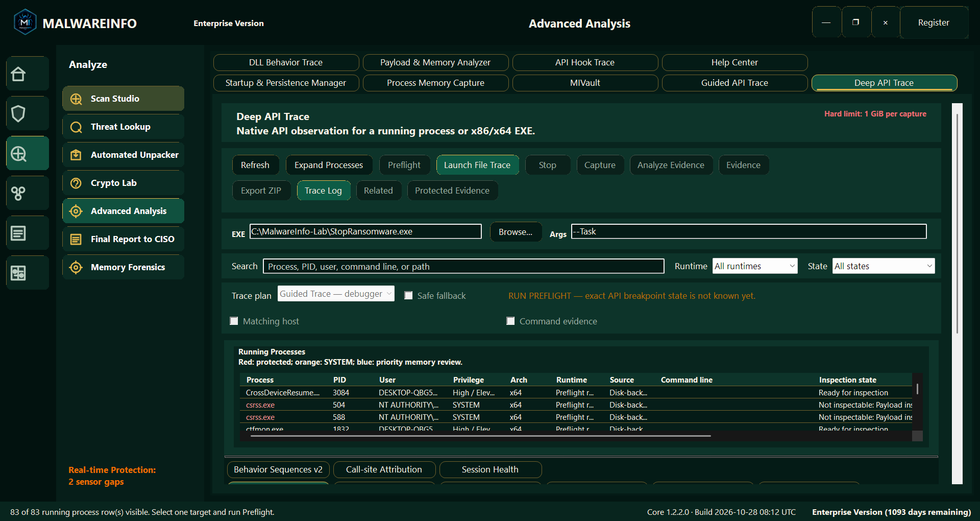
Task: Click Launch File Trace button
Action: [477, 165]
